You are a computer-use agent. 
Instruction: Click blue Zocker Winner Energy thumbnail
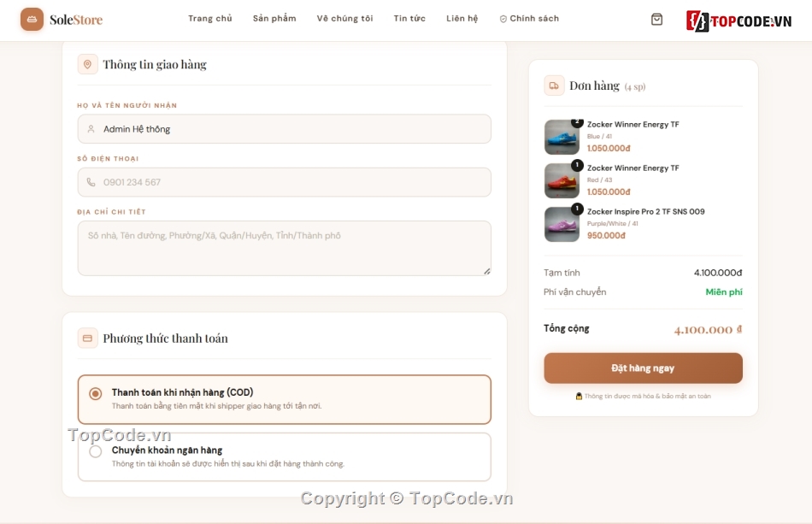[562, 138]
